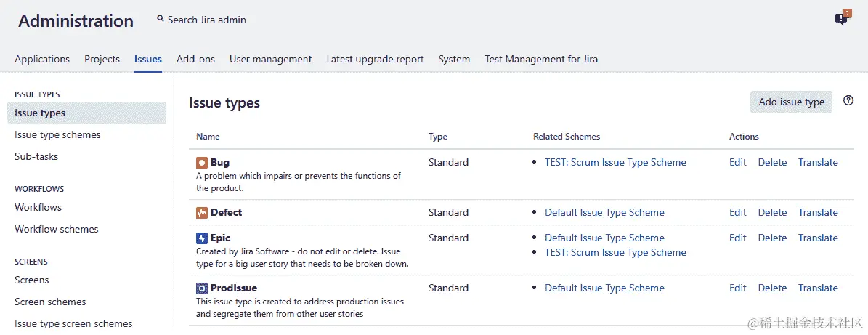This screenshot has width=868, height=335.
Task: Click the help question mark icon
Action: [x=848, y=101]
